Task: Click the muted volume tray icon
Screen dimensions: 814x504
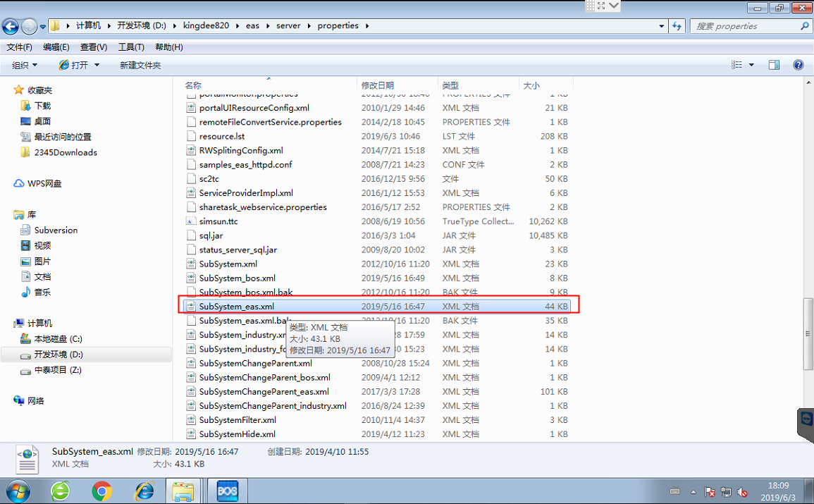Action: (742, 492)
